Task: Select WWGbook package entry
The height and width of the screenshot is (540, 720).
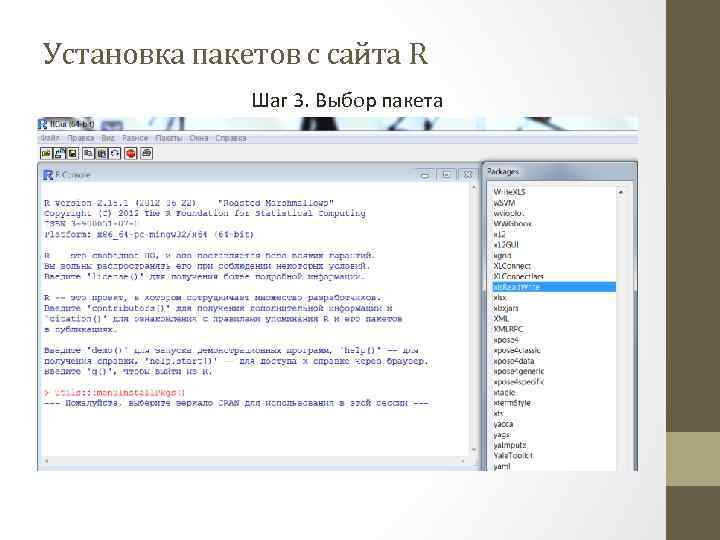Action: pyautogui.click(x=512, y=224)
